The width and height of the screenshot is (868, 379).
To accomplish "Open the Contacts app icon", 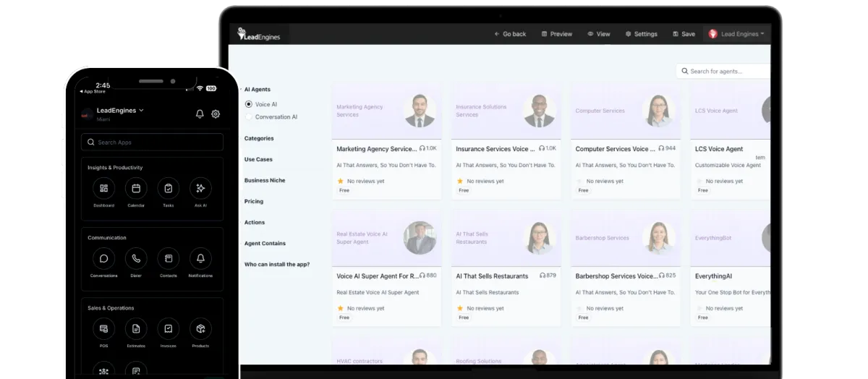I will pos(168,258).
